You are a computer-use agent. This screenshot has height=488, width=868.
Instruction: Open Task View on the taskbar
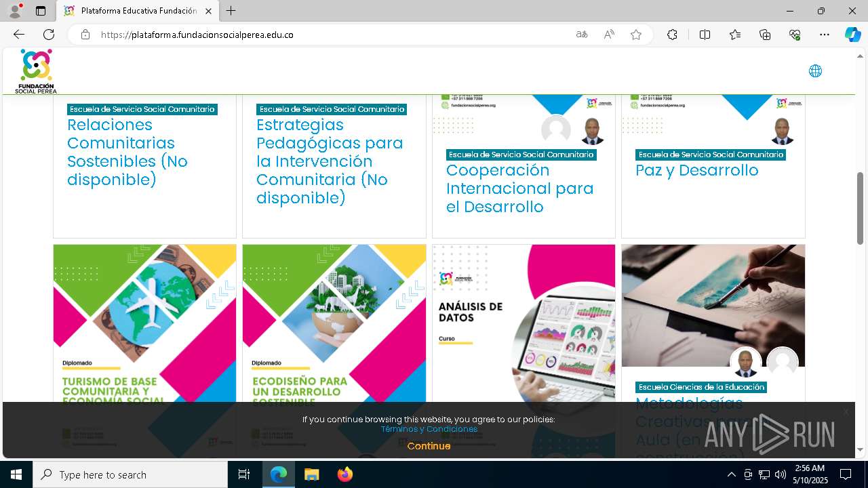(x=244, y=474)
